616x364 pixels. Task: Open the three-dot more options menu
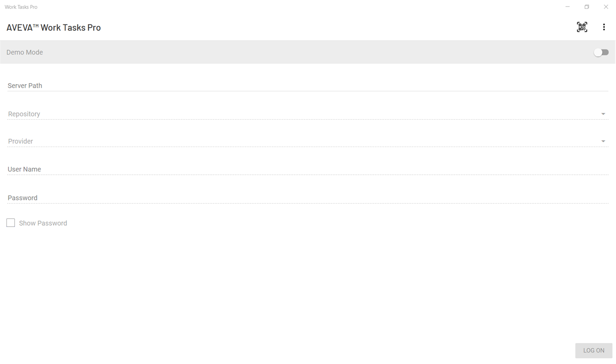604,27
